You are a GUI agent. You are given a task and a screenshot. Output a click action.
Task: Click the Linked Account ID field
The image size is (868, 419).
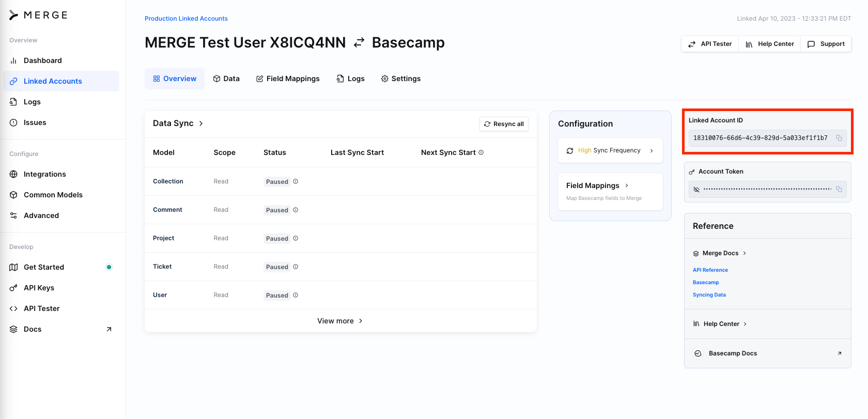tap(760, 138)
